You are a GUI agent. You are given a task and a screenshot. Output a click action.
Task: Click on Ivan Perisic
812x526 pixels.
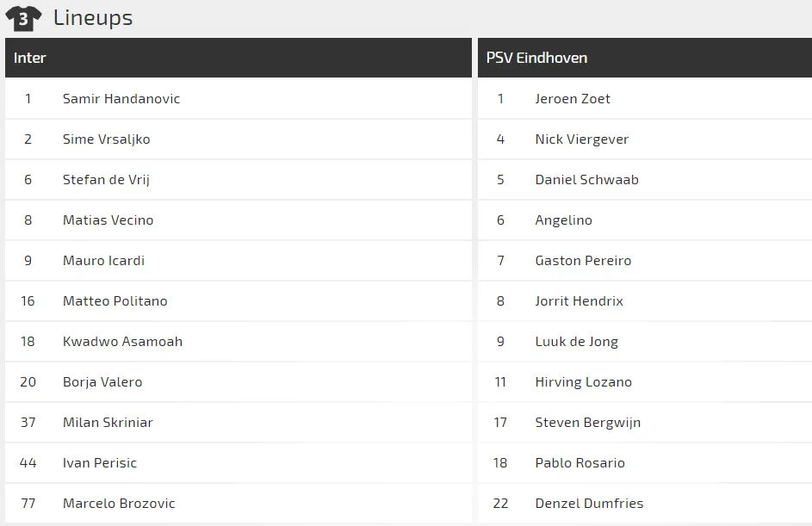(x=100, y=463)
